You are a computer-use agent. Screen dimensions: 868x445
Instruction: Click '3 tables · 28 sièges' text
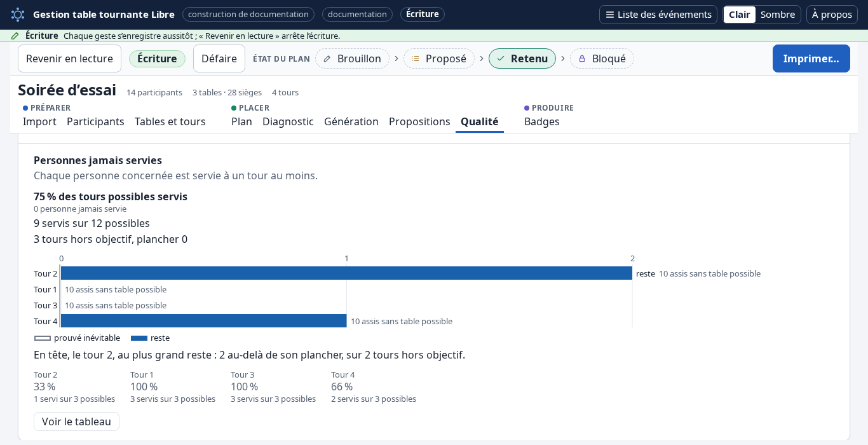pyautogui.click(x=227, y=92)
